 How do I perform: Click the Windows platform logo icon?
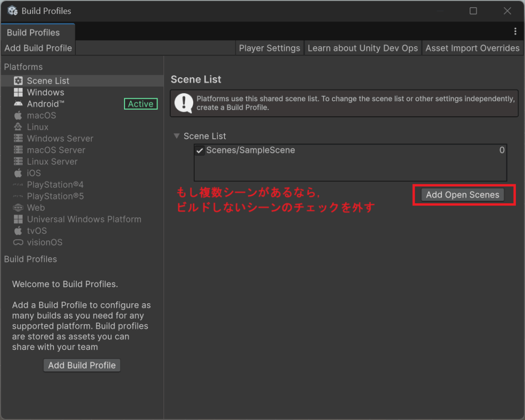[18, 92]
